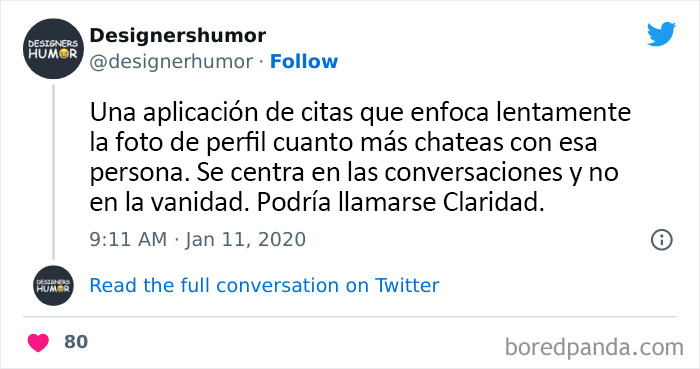Screen dimensions: 700x369
Task: Click the boredpanda.com watermark
Action: click(x=594, y=347)
